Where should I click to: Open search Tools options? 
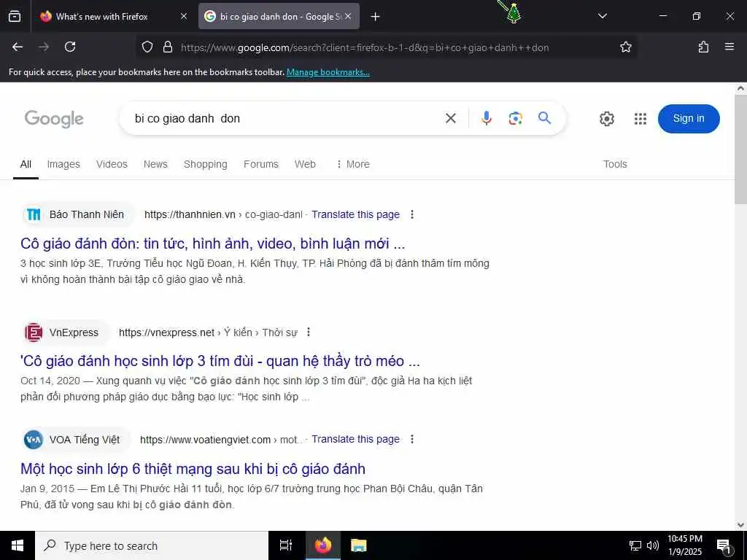615,164
